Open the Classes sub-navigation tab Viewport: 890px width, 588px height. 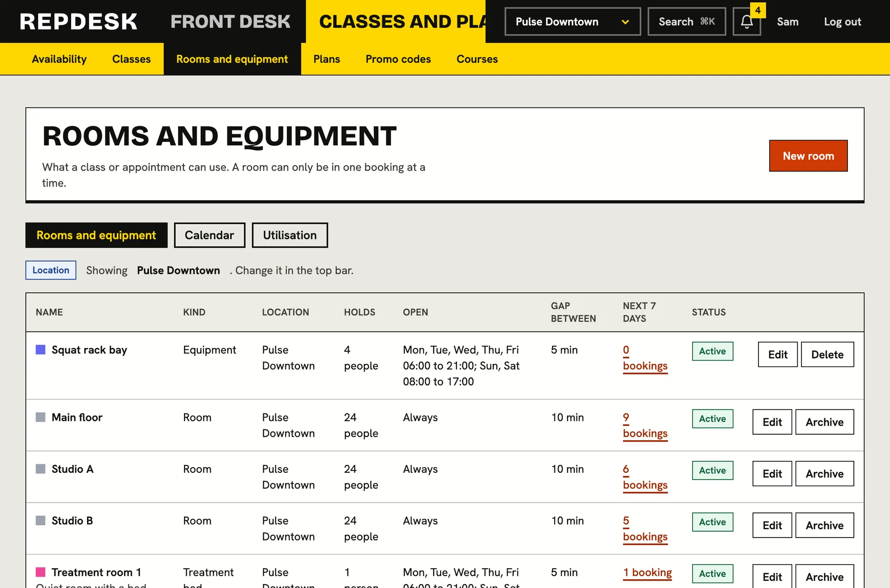click(x=132, y=59)
